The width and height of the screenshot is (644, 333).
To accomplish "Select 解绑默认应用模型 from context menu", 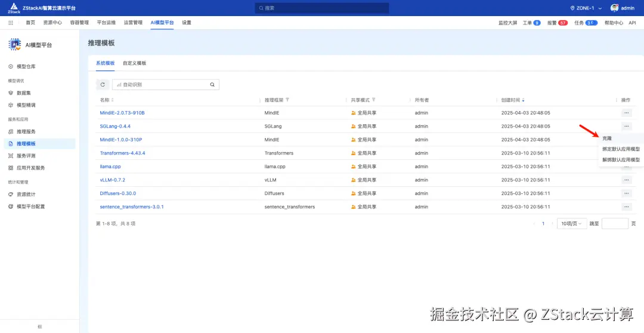I will click(621, 159).
